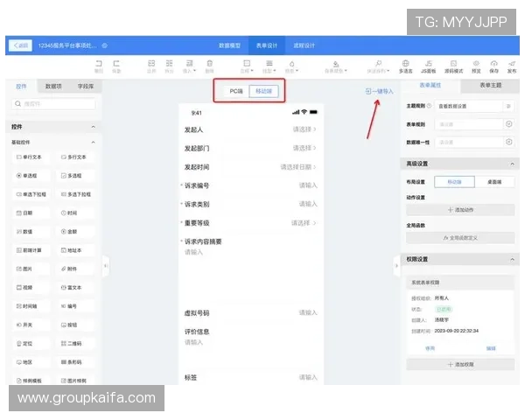Switch to 表单属性 right tab
The height and width of the screenshot is (420, 525).
coord(430,86)
